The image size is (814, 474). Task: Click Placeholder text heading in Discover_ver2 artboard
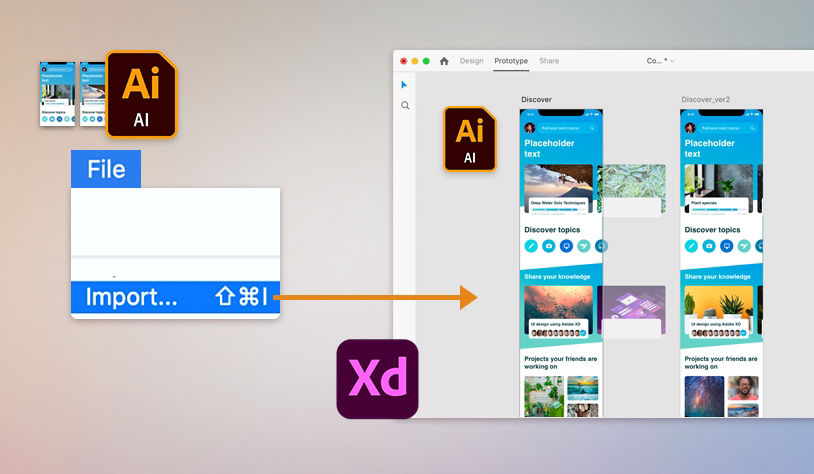tap(710, 148)
